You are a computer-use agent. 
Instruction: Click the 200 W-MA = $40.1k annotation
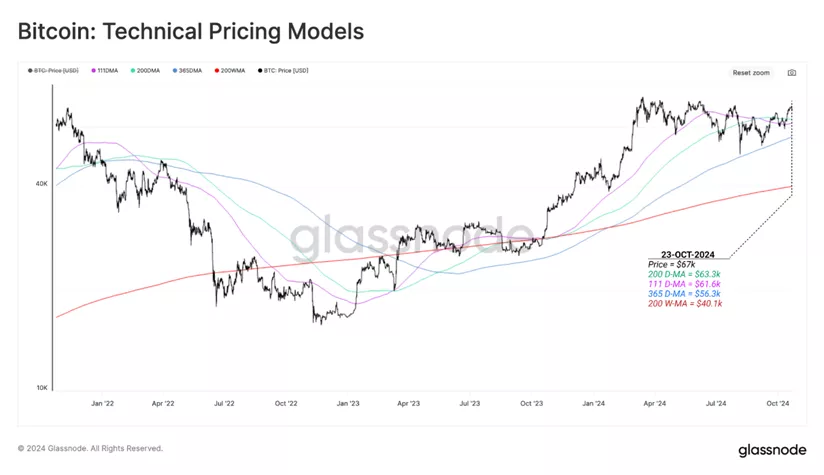click(x=685, y=304)
